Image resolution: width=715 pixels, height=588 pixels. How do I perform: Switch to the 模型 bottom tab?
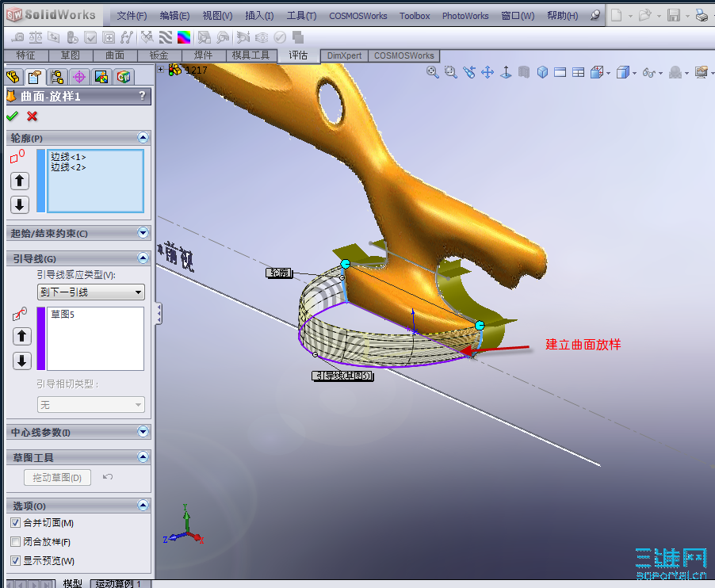tap(72, 583)
